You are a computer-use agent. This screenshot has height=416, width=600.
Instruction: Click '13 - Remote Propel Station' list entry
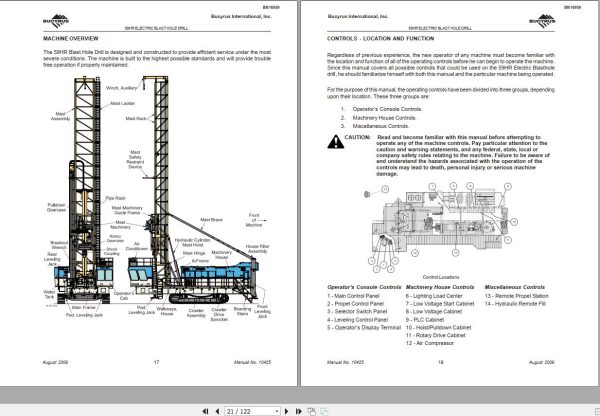[517, 296]
